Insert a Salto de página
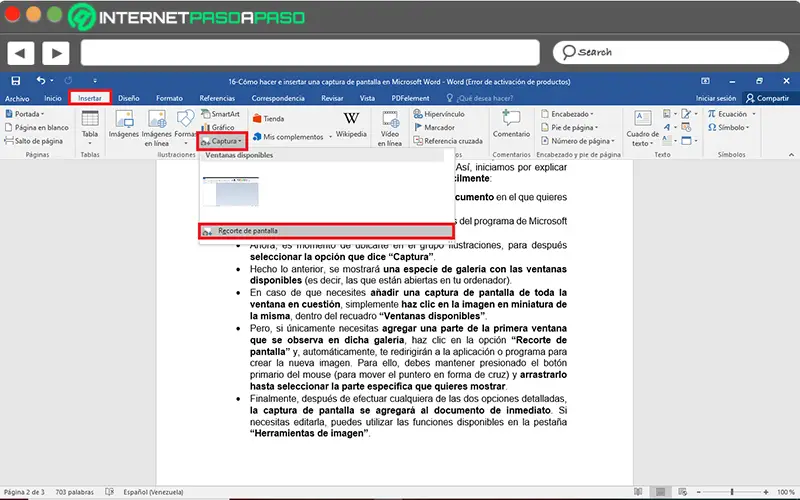This screenshot has height=500, width=800. pos(34,141)
